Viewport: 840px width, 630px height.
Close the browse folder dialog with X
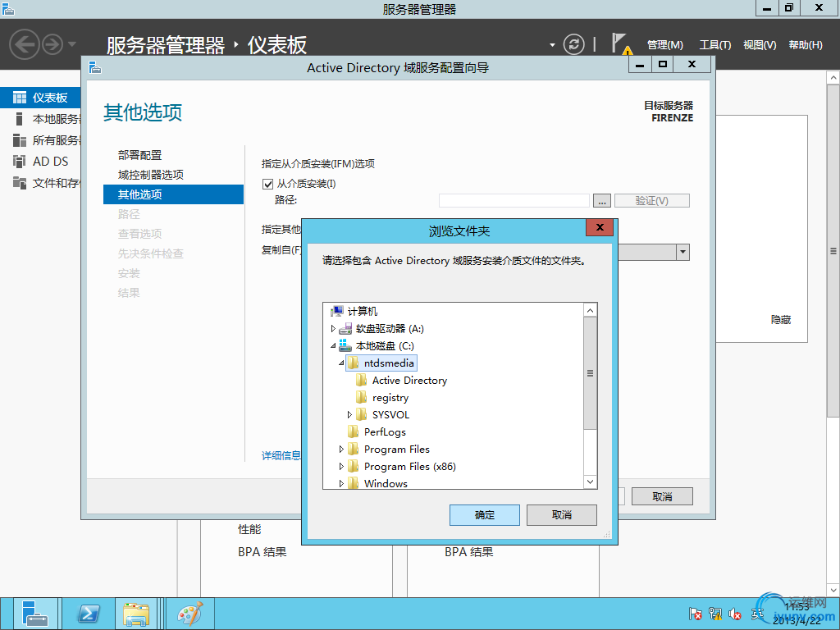coord(600,228)
